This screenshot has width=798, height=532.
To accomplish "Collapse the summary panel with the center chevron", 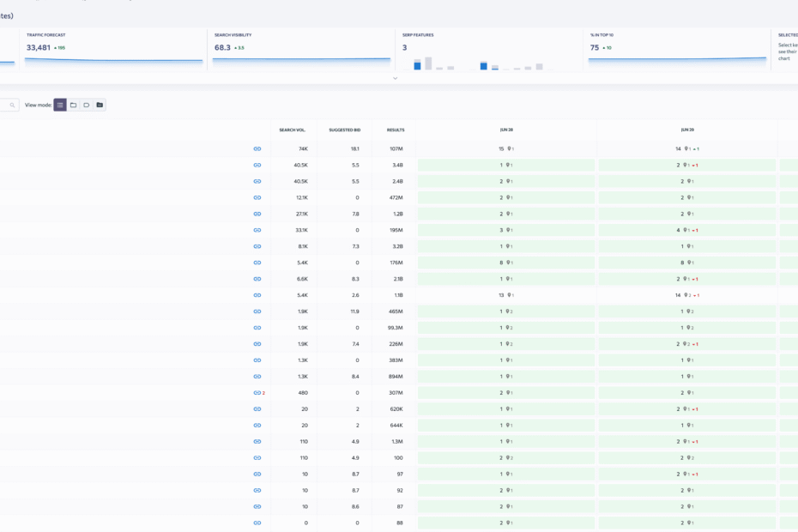I will [395, 78].
